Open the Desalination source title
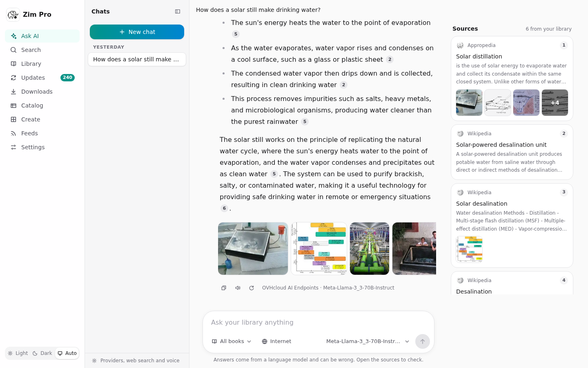This screenshot has width=588, height=368. coord(474,292)
